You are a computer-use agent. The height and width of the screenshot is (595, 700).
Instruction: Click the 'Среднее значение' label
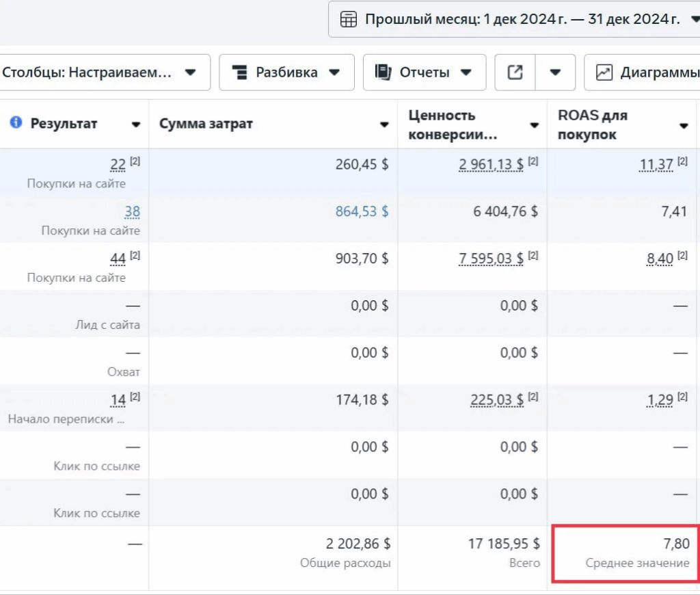click(x=638, y=563)
